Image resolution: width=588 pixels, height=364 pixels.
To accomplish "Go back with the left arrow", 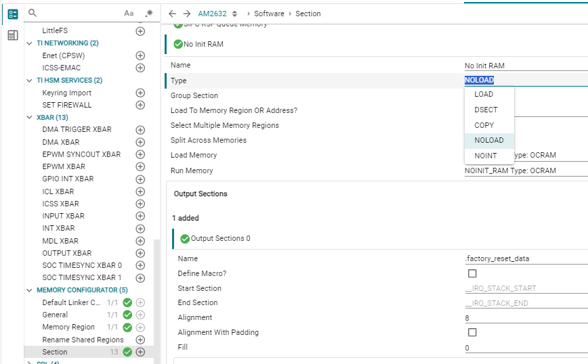I will coord(172,14).
